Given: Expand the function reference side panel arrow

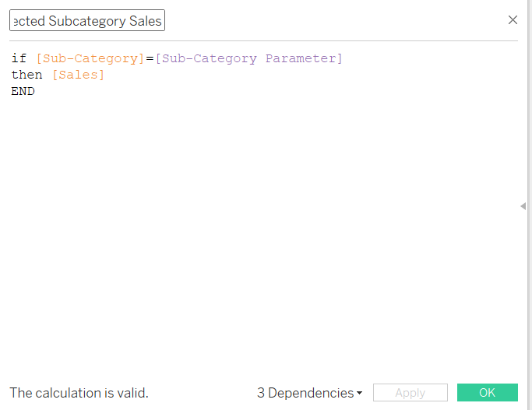Looking at the screenshot, I should (x=523, y=206).
